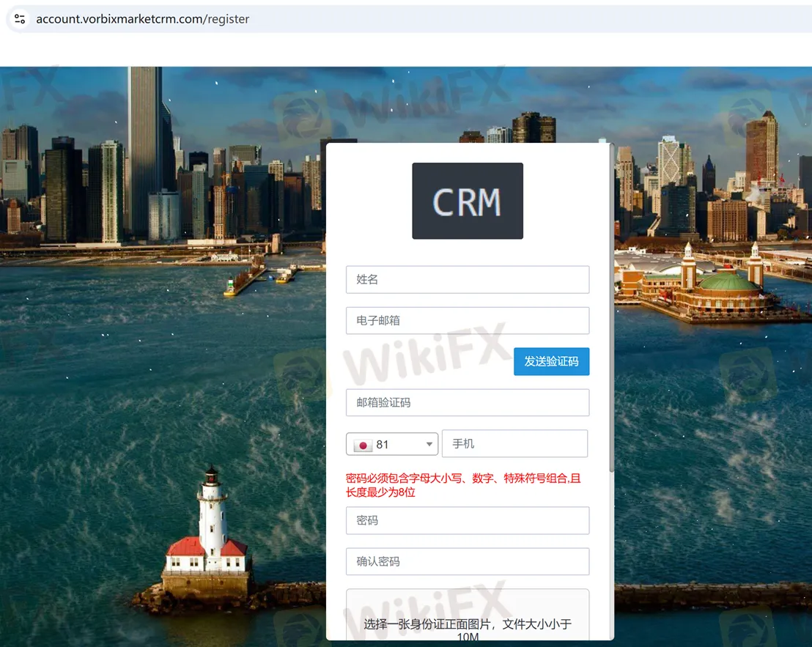The image size is (812, 647).
Task: Click the red password requirements text
Action: click(463, 485)
